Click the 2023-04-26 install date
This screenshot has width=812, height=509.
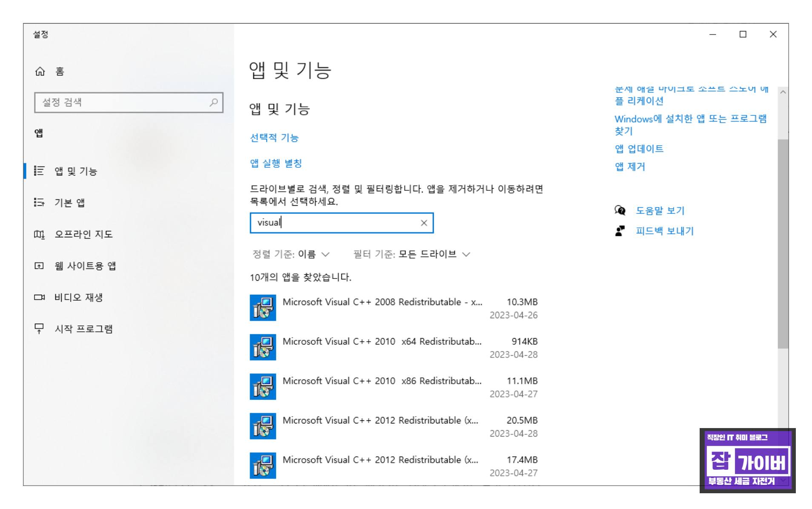click(x=513, y=315)
